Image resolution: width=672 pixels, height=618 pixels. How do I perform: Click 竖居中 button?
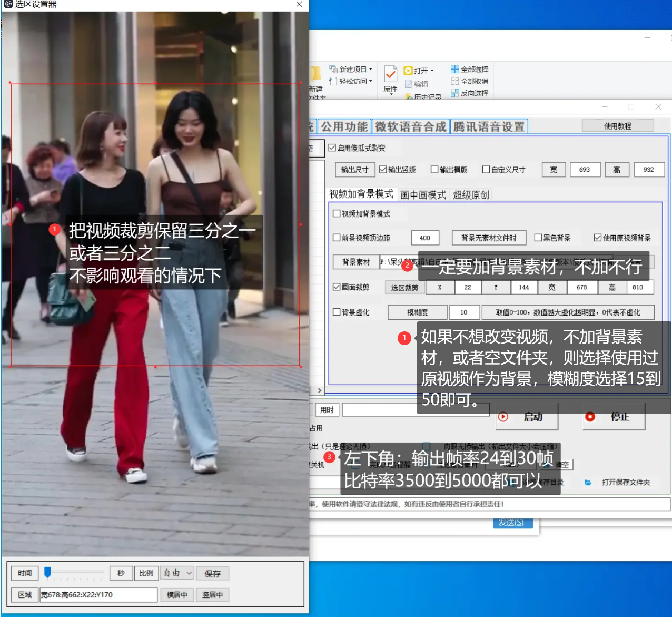(x=213, y=595)
